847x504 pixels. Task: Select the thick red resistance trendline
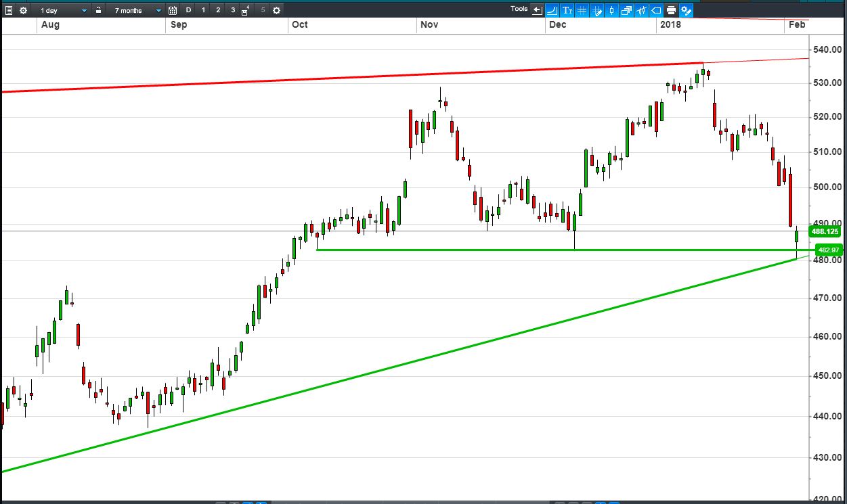(x=352, y=78)
